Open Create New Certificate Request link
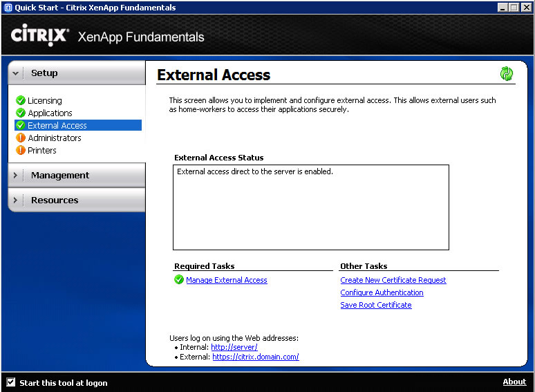 pyautogui.click(x=393, y=280)
